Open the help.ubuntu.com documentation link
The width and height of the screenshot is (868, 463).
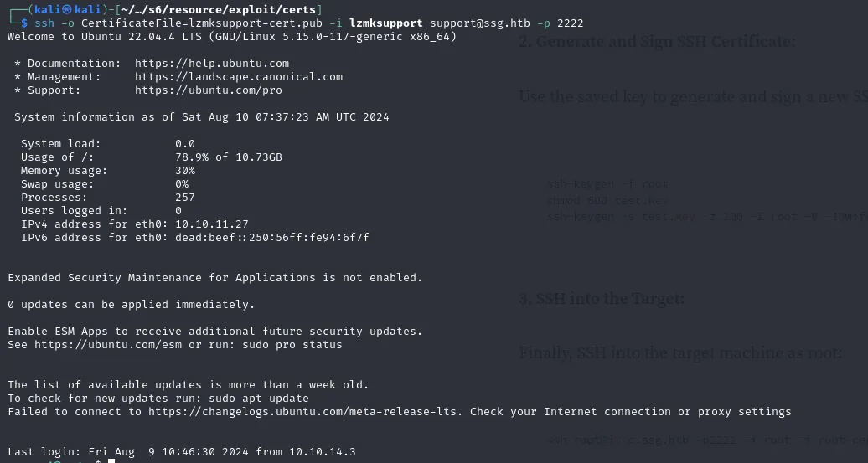pyautogui.click(x=211, y=64)
